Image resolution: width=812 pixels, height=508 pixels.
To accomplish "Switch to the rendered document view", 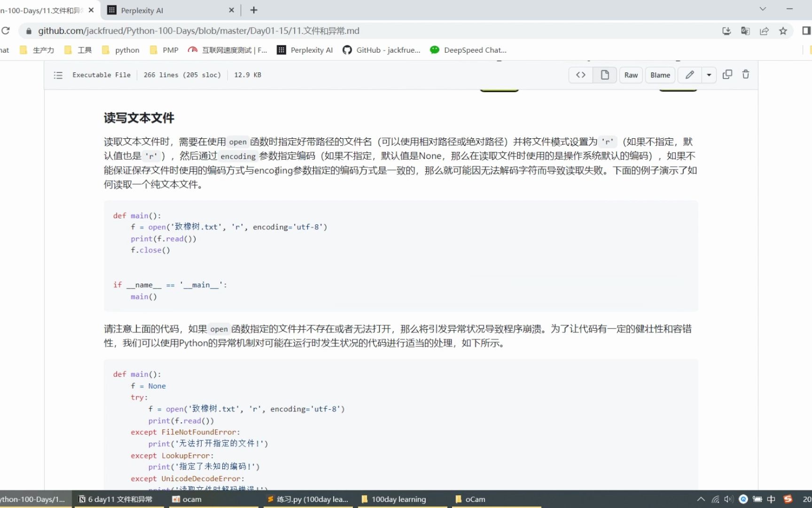I will 605,75.
